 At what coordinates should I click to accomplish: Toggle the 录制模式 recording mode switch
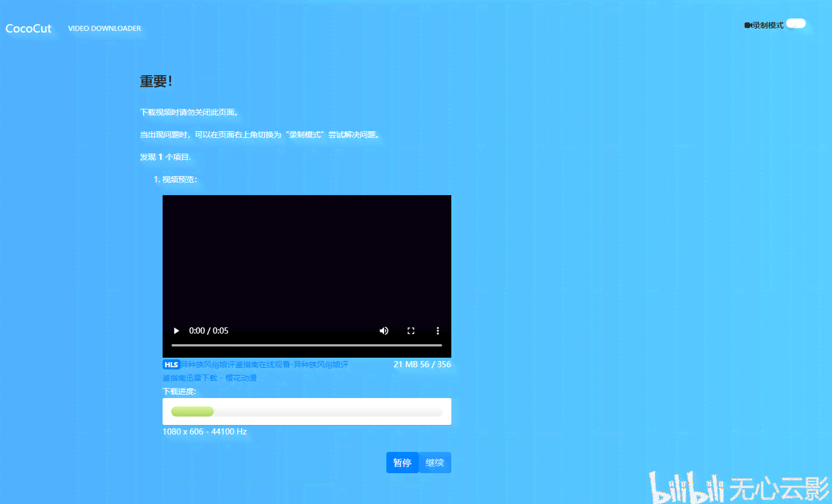[x=796, y=24]
